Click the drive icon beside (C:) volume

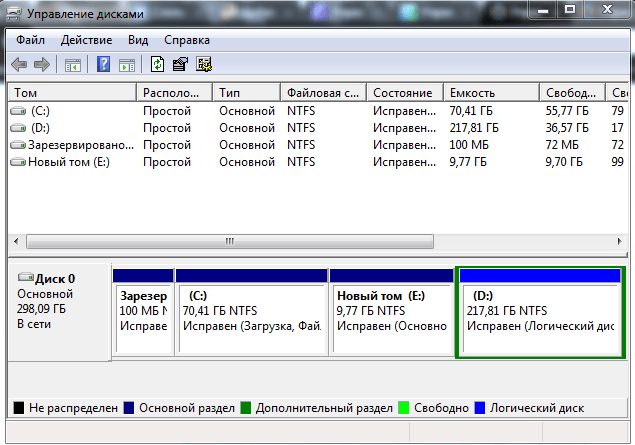point(18,111)
